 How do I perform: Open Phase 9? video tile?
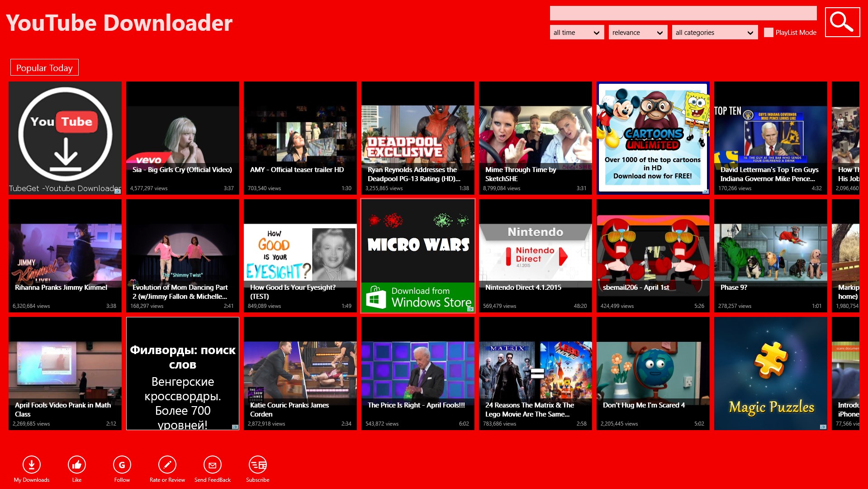(771, 256)
